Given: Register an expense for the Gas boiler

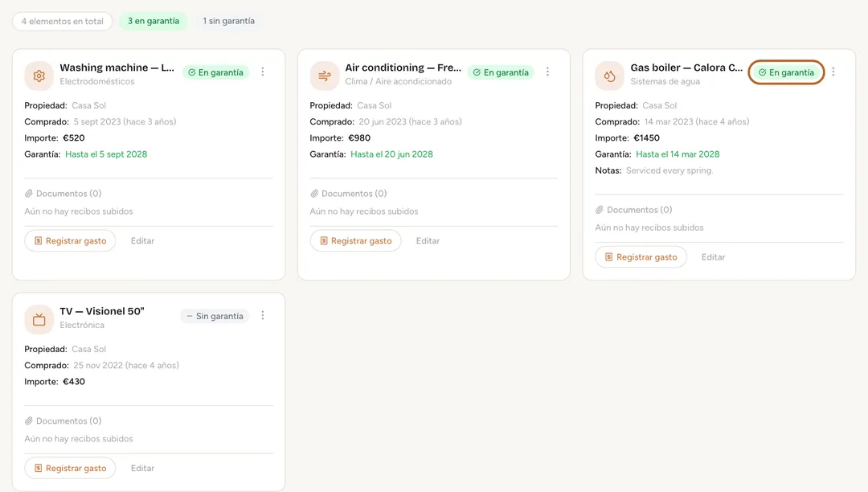Looking at the screenshot, I should (x=641, y=256).
